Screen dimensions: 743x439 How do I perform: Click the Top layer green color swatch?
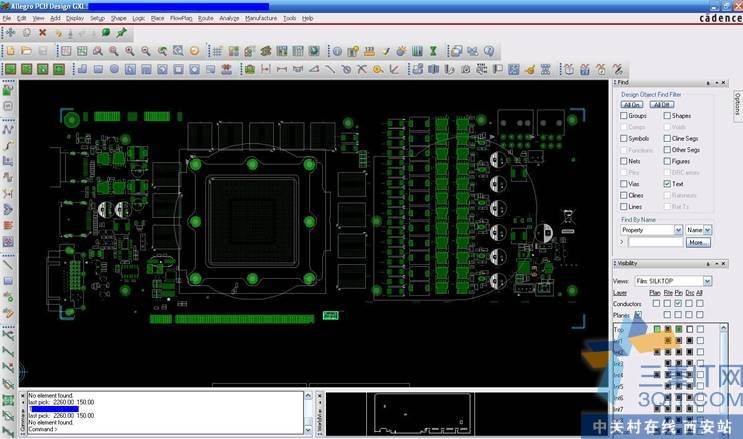click(x=657, y=329)
